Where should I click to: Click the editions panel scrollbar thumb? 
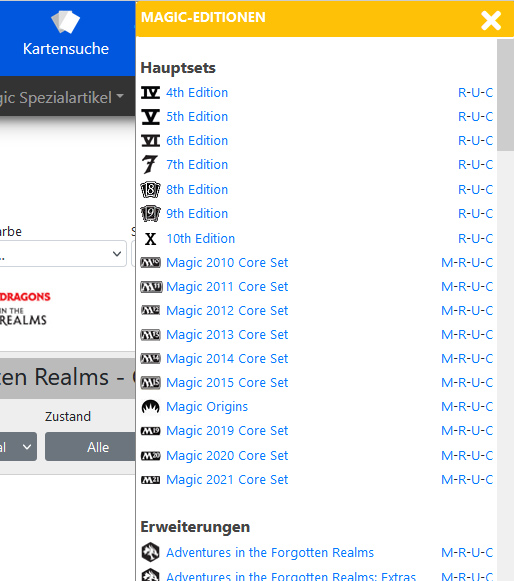505,95
